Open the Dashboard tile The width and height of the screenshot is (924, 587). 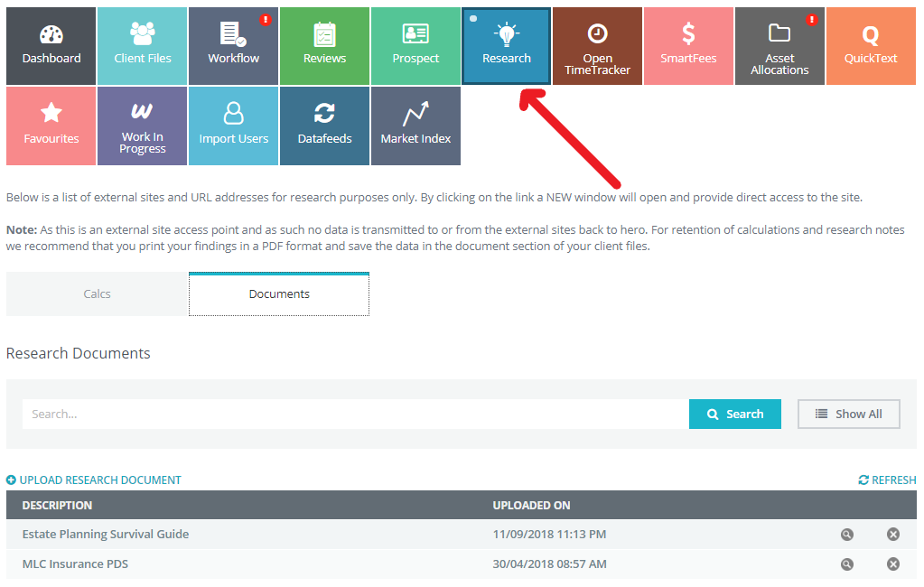click(51, 46)
